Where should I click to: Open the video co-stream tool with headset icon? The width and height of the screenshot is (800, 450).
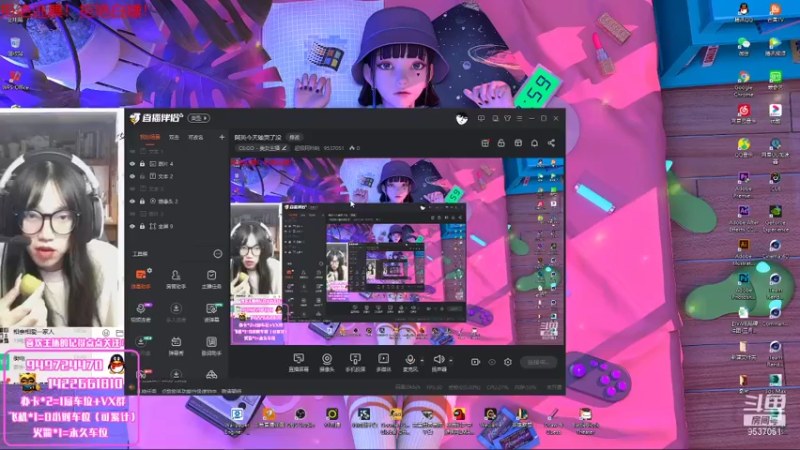141,312
